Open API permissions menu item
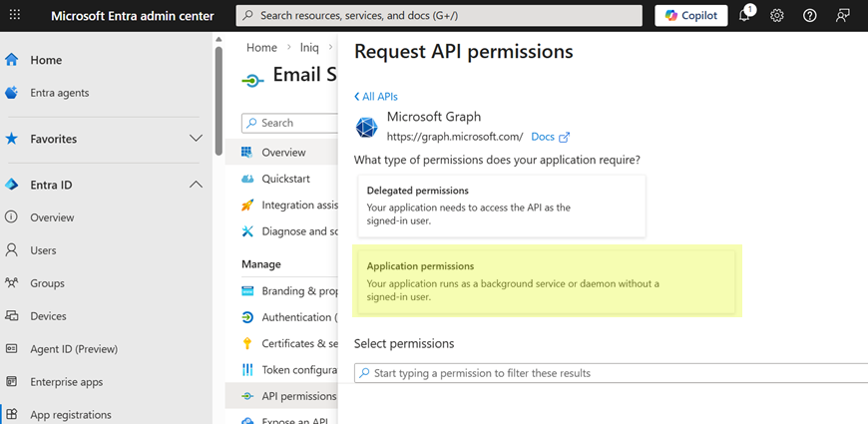Viewport: 868px width, 424px height. tap(281, 396)
